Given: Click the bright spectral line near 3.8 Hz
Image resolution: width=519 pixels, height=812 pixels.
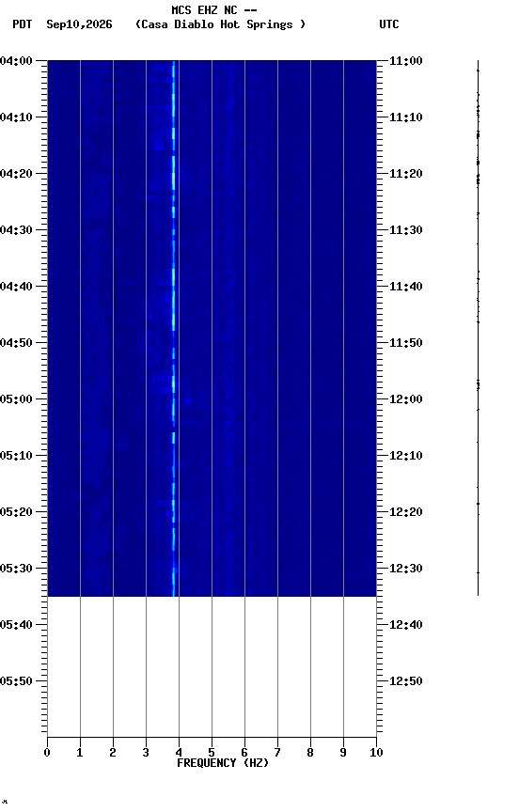Looking at the screenshot, I should click(174, 328).
